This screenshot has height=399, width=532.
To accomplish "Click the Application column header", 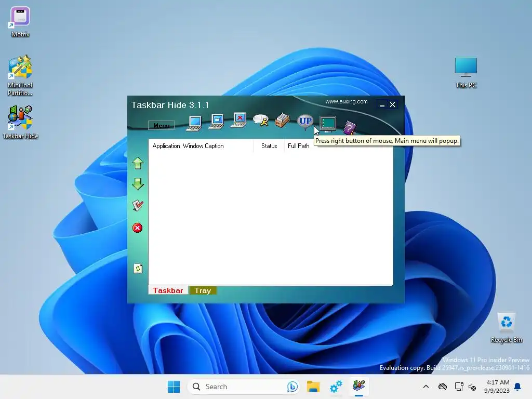I will click(x=166, y=146).
